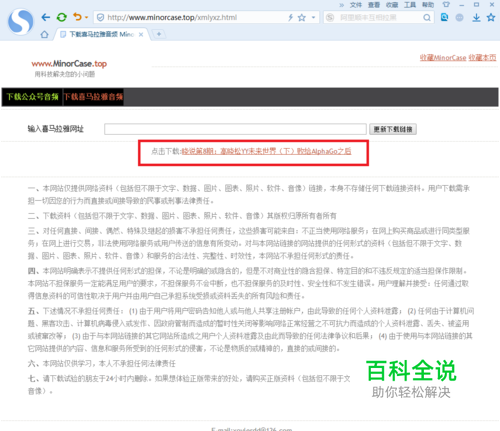Click the 收藏本页 link
This screenshot has width=500, height=431.
482,58
